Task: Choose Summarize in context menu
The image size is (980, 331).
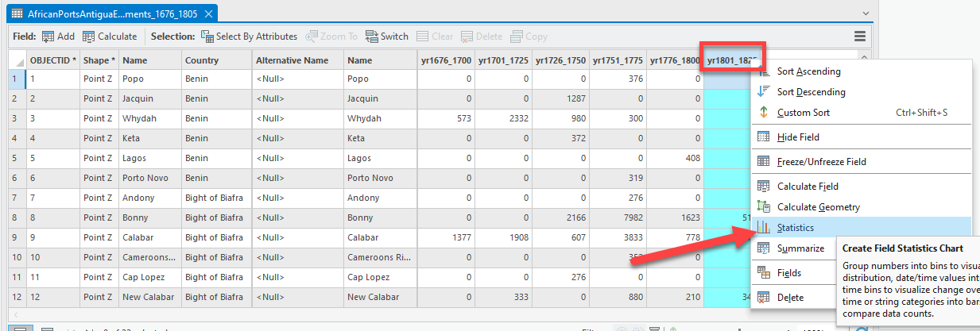Action: (x=800, y=248)
